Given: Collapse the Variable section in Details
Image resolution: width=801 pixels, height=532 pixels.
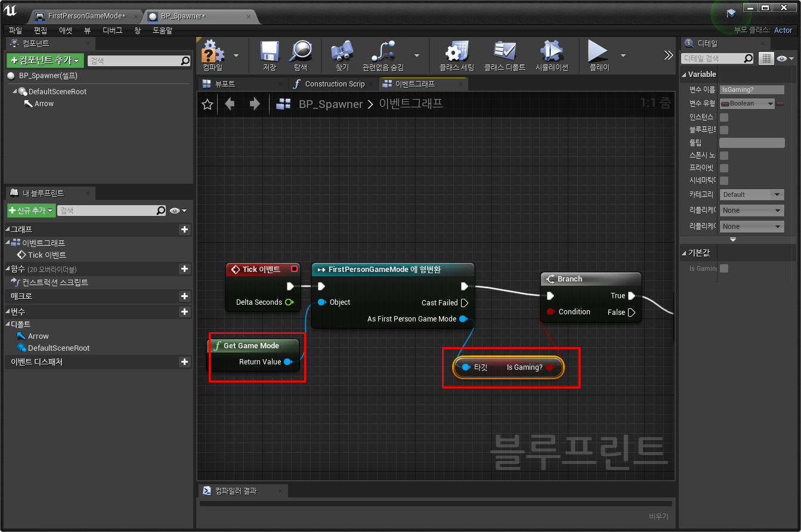Looking at the screenshot, I should (684, 75).
